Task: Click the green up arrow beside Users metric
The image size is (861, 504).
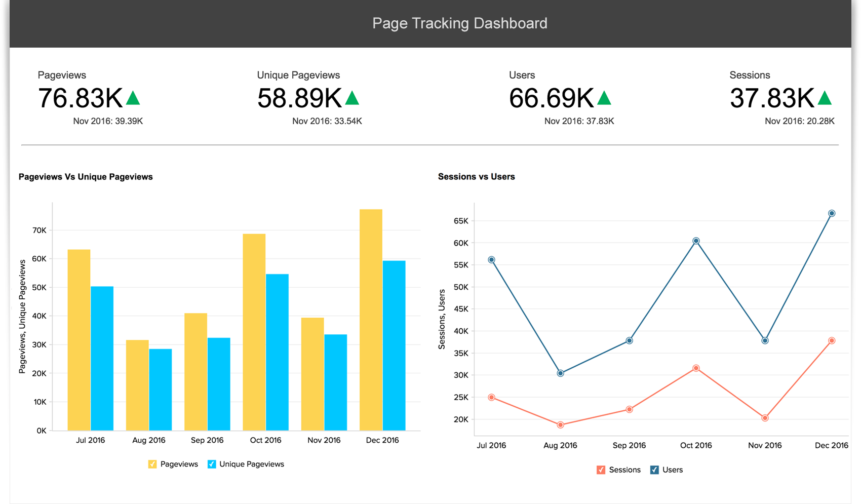Action: point(605,97)
